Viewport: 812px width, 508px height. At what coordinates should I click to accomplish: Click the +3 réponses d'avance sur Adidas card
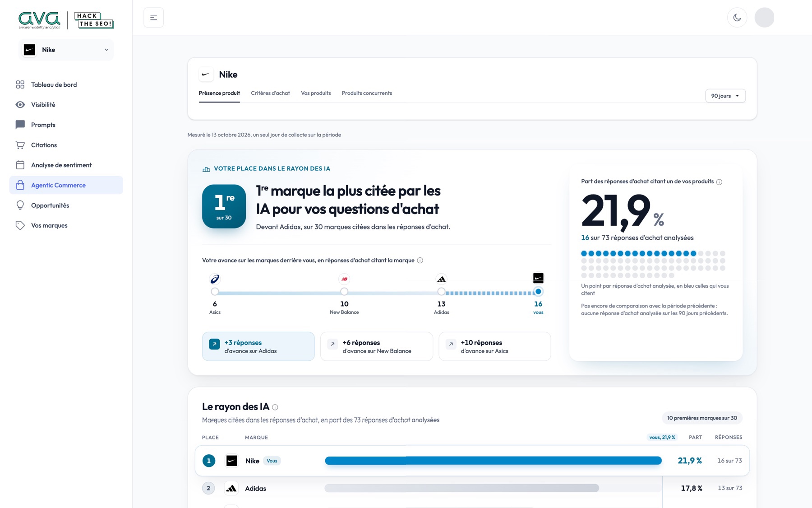pos(258,346)
